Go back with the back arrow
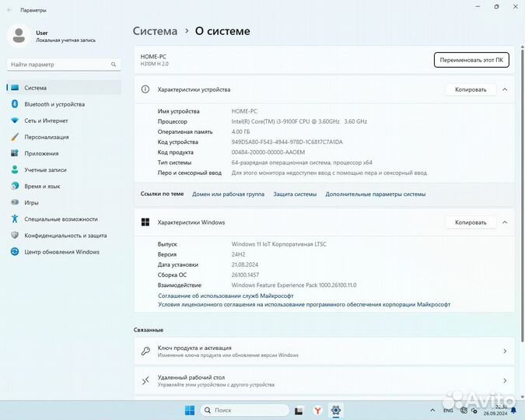 click(9, 10)
